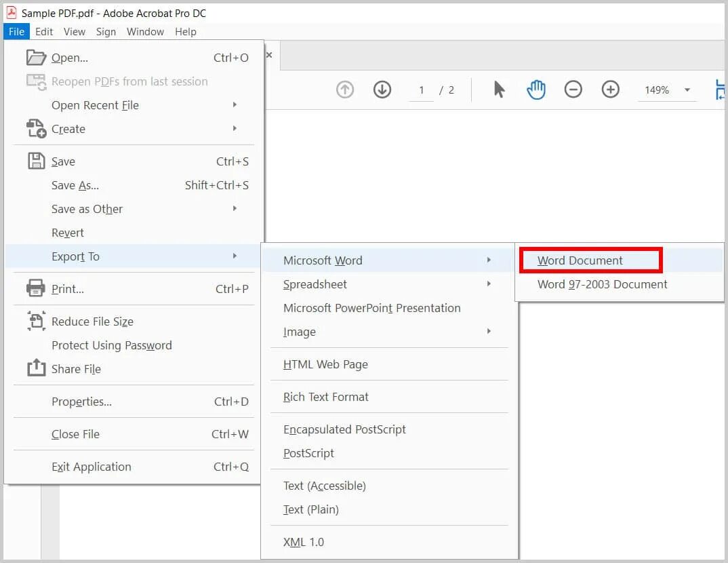Image resolution: width=728 pixels, height=563 pixels.
Task: Click the fit page icon at toolbar edge
Action: tap(720, 90)
